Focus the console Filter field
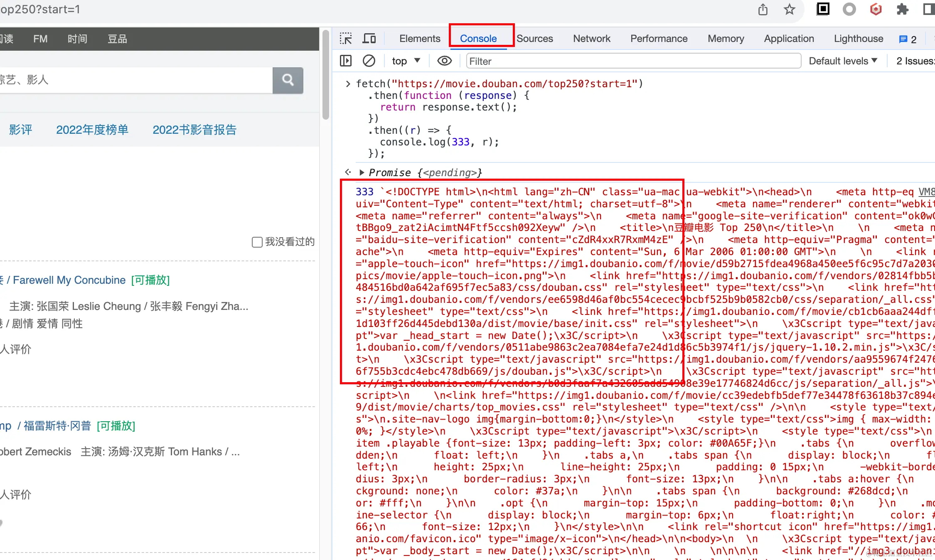The height and width of the screenshot is (560, 935). point(633,61)
